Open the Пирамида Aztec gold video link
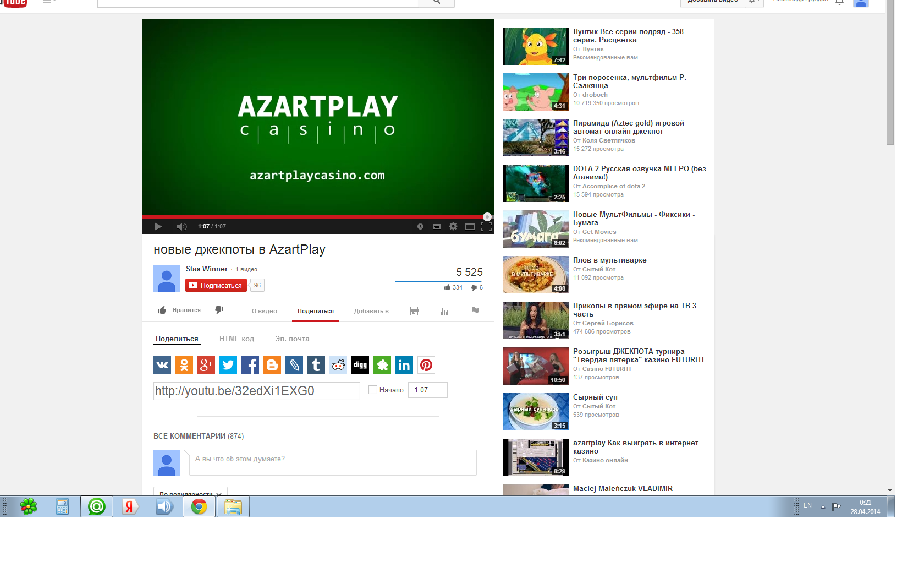924x578 pixels. 629,127
